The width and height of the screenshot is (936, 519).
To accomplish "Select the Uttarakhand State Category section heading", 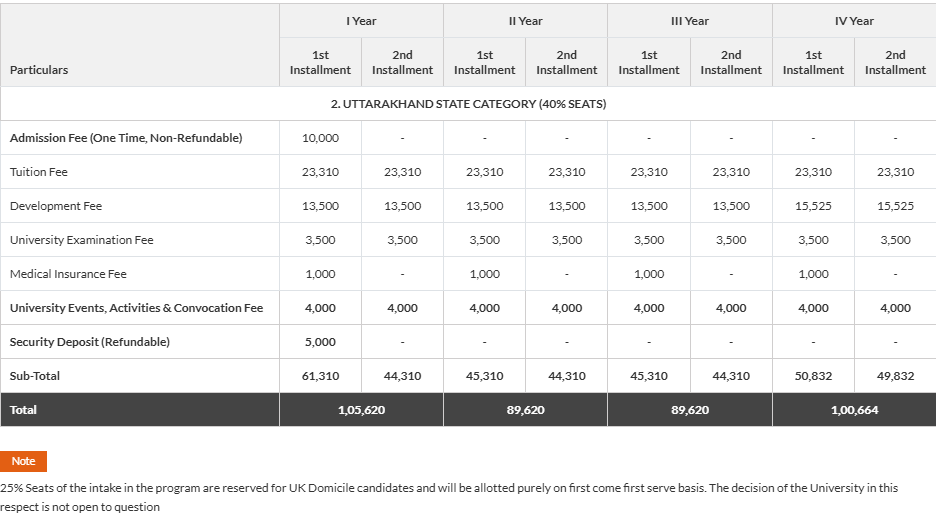I will click(x=468, y=104).
